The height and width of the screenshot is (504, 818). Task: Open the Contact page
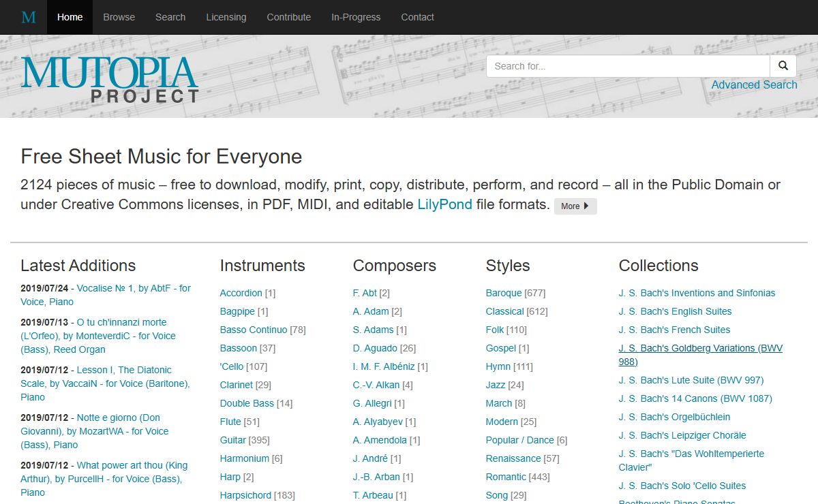[x=417, y=17]
